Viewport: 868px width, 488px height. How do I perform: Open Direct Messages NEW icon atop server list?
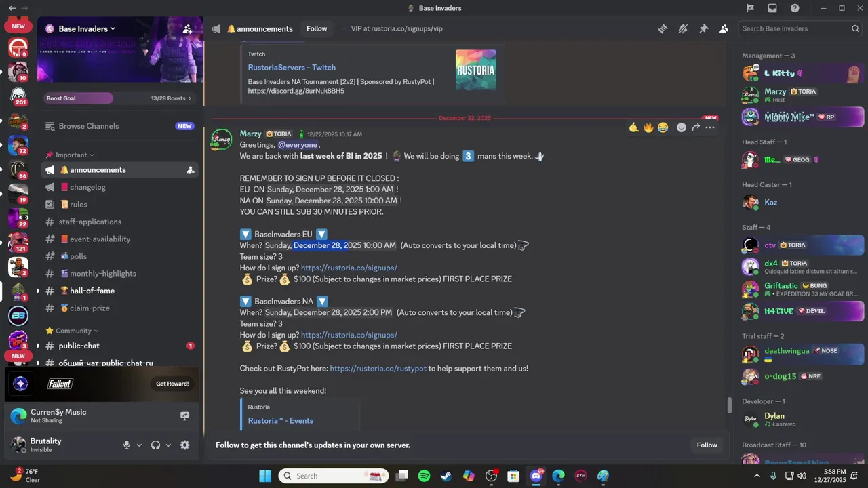pyautogui.click(x=18, y=27)
